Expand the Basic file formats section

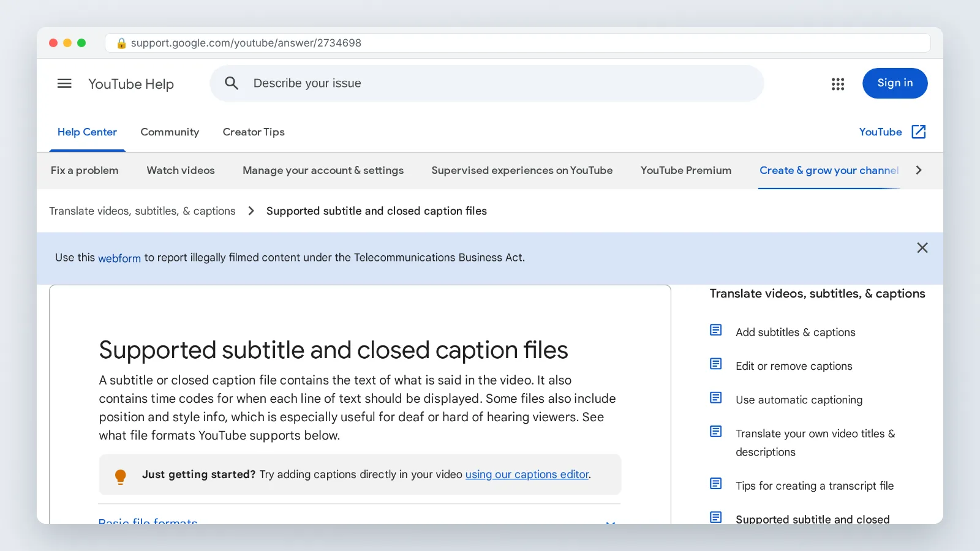(360, 520)
